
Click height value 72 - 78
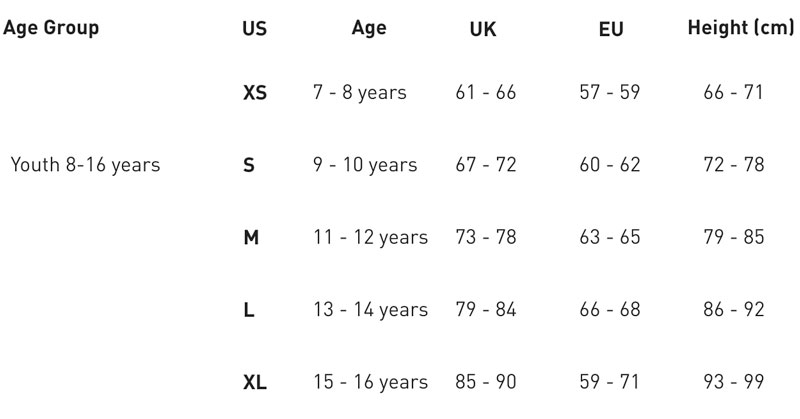pos(734,165)
